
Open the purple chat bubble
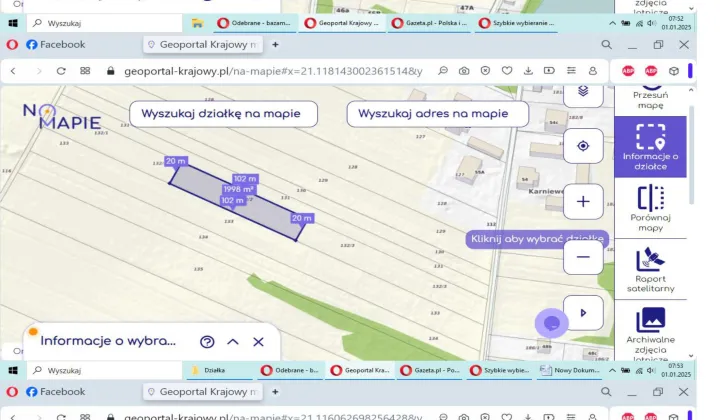[552, 322]
